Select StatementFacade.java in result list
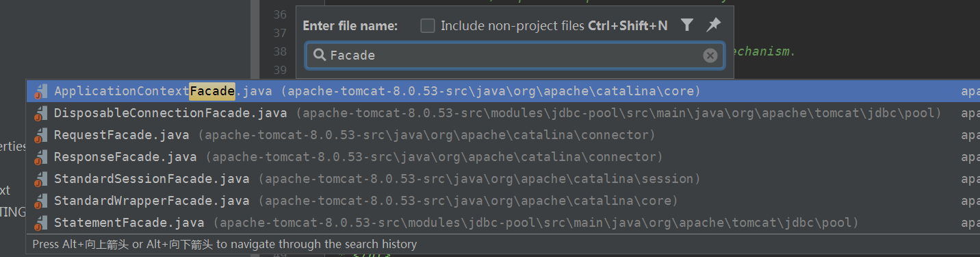The width and height of the screenshot is (980, 257). pyautogui.click(x=503, y=223)
